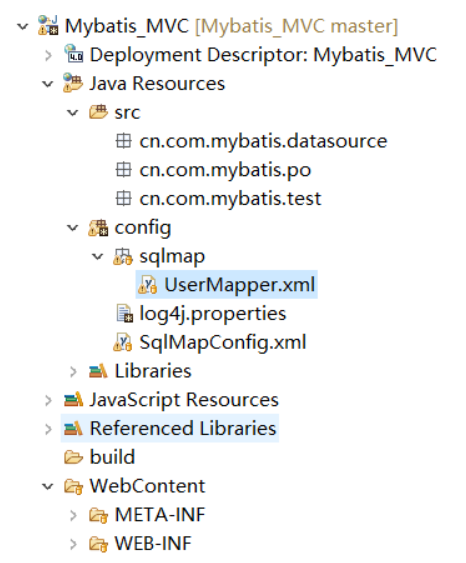
Task: Expand the META-INF folder
Action: pyautogui.click(x=73, y=515)
